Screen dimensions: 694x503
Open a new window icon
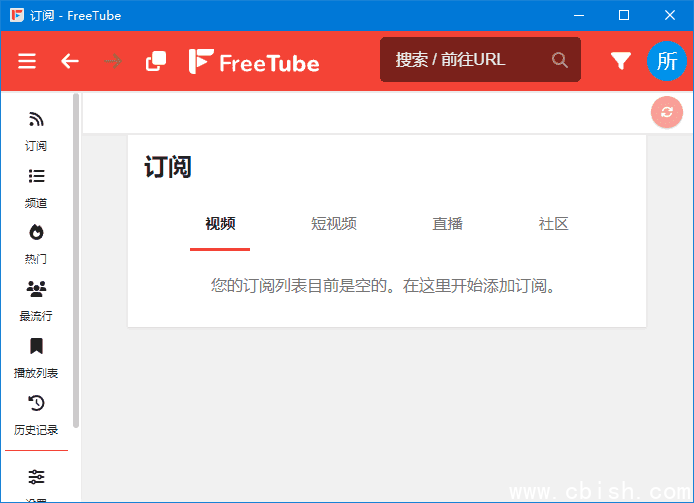coord(156,61)
